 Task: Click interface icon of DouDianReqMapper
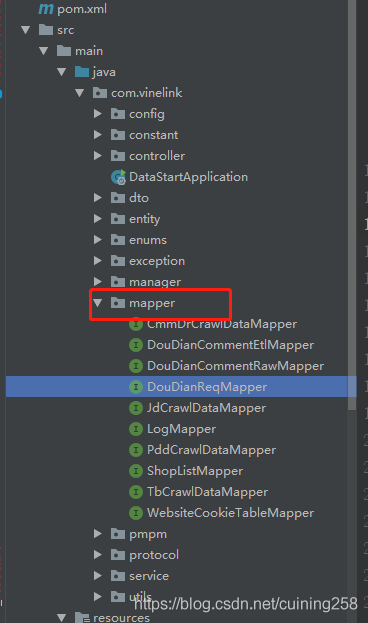pos(136,387)
